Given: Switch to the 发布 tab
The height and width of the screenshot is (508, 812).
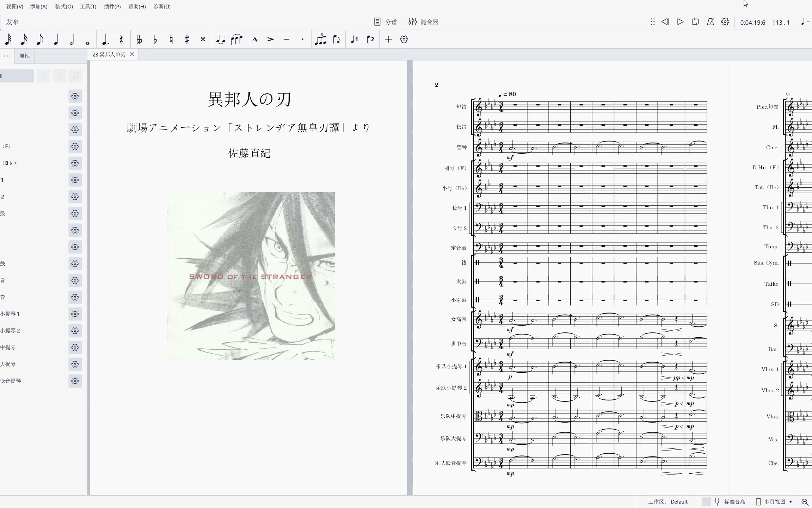Looking at the screenshot, I should coord(12,22).
